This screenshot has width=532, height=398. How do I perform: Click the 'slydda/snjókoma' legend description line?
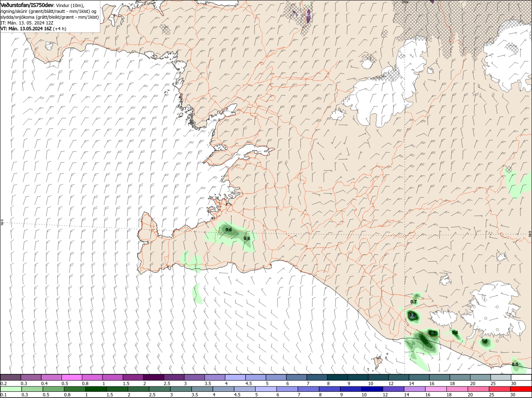(x=49, y=17)
